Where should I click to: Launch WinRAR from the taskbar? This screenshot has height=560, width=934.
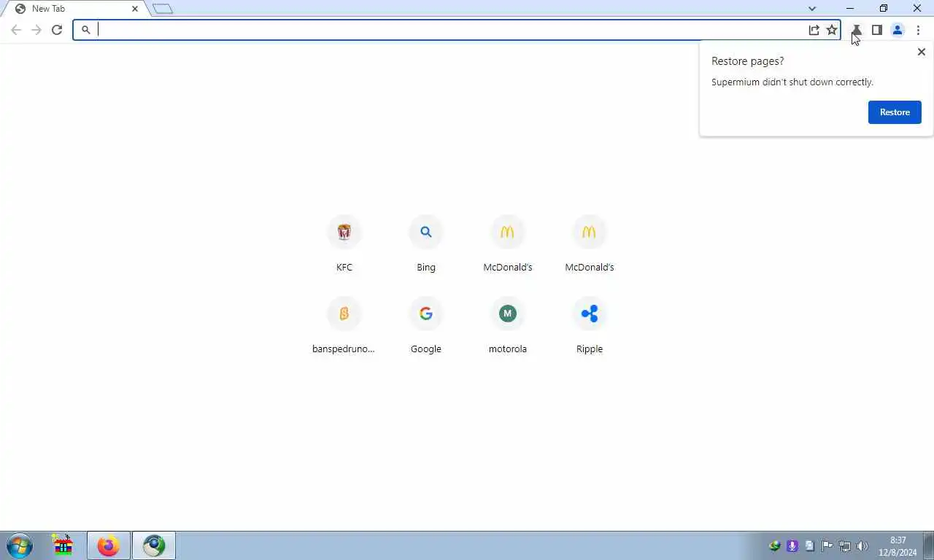coord(63,545)
